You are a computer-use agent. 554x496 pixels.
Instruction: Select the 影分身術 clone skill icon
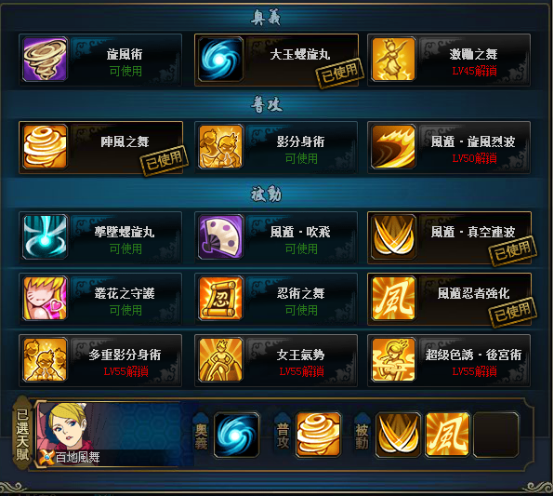pos(220,147)
